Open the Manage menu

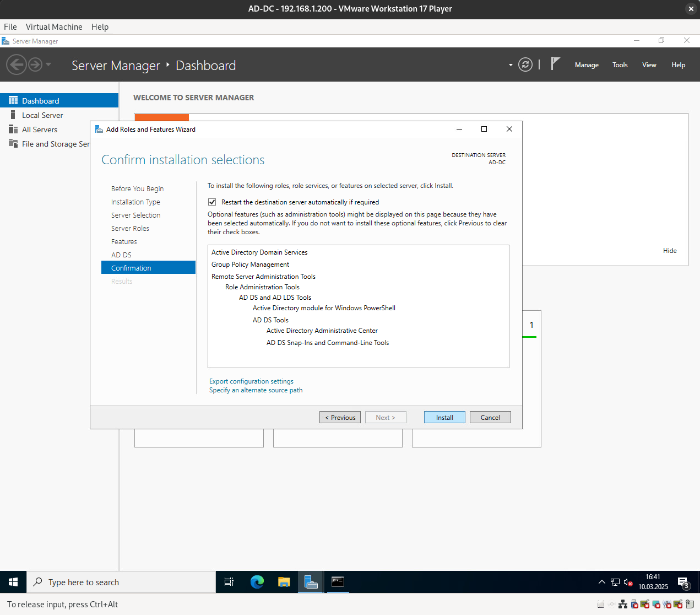[587, 65]
